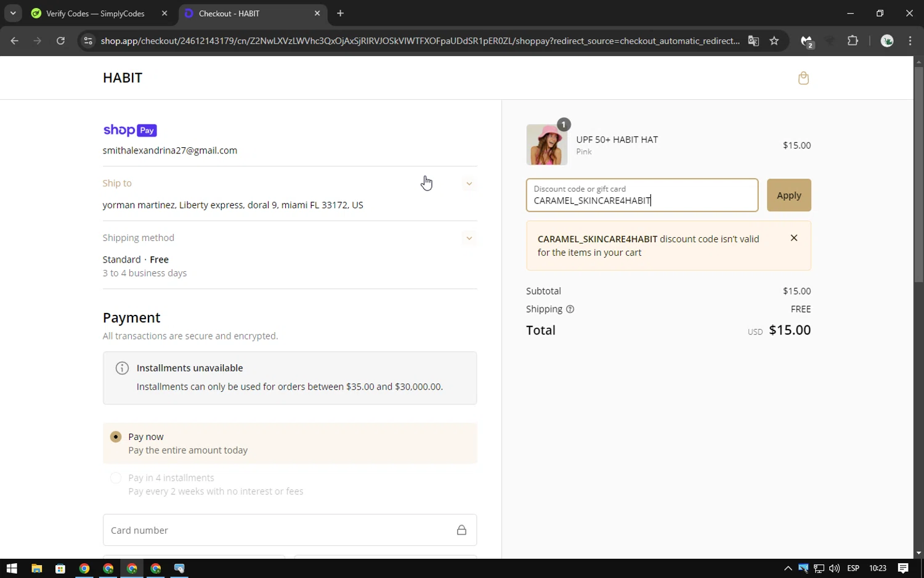Dismiss the invalid discount code message
The image size is (924, 578).
click(794, 238)
